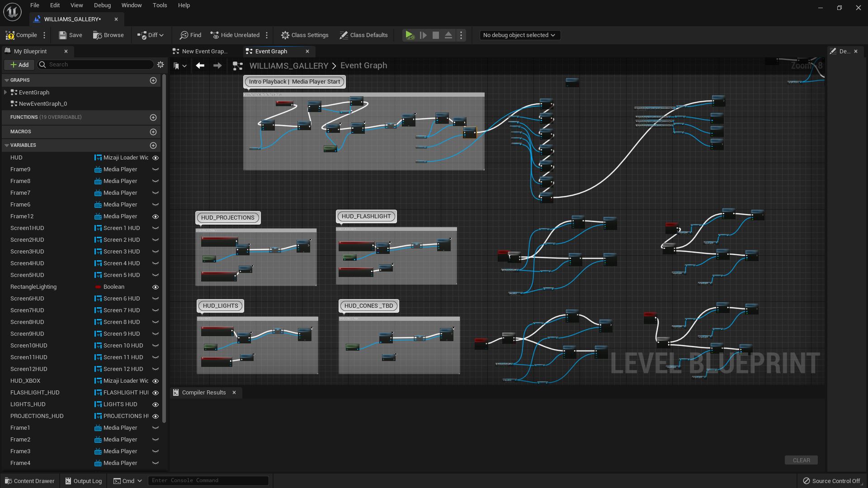The width and height of the screenshot is (868, 488).
Task: Add a new variable with plus icon
Action: click(x=153, y=145)
